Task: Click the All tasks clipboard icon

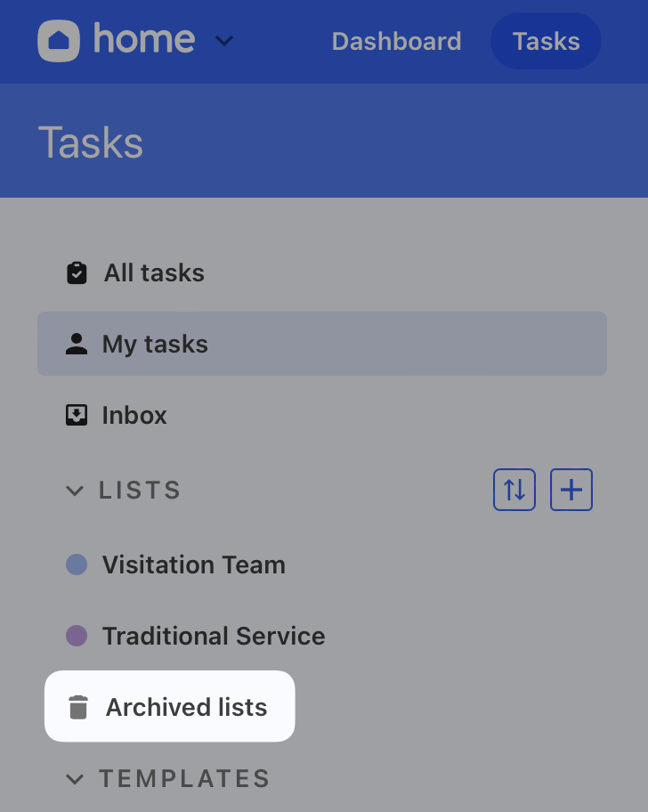Action: 77,272
